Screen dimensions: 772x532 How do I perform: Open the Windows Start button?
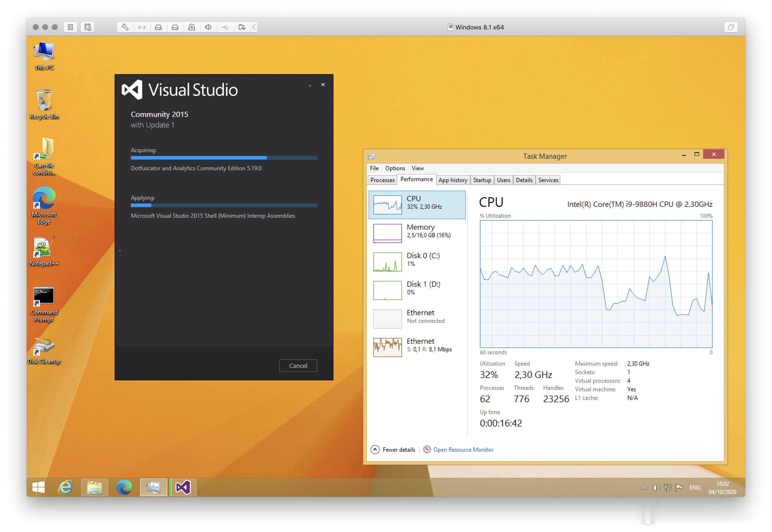pos(39,487)
